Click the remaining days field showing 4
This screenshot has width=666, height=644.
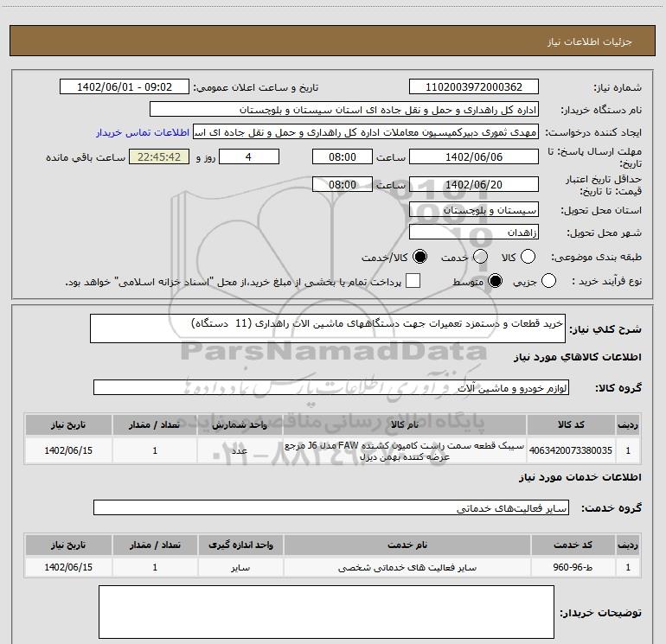(x=249, y=156)
